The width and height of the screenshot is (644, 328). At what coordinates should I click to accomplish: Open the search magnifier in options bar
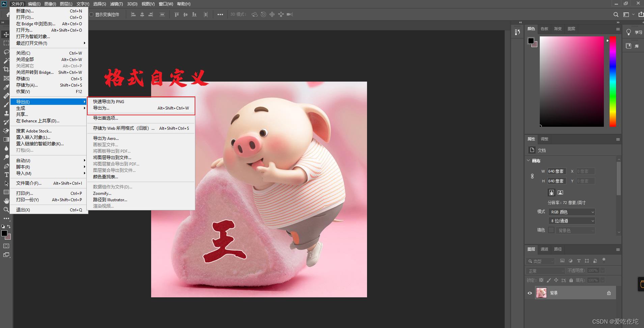coord(616,14)
